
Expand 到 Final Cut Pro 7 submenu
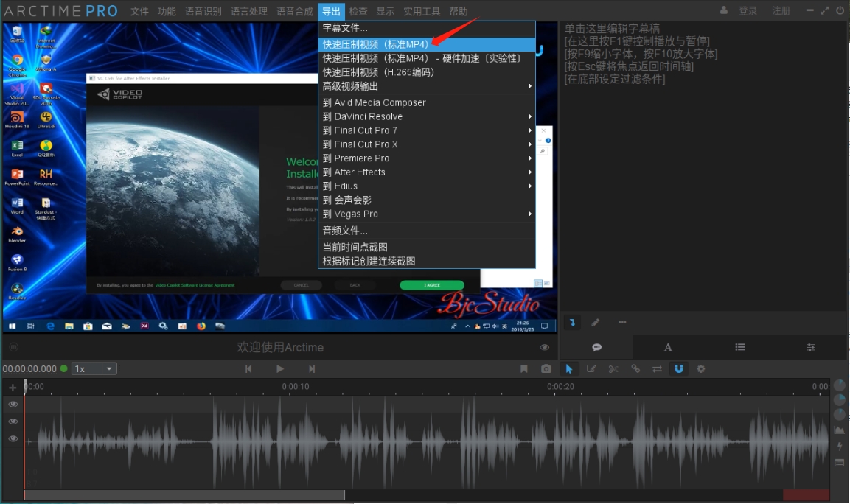427,130
